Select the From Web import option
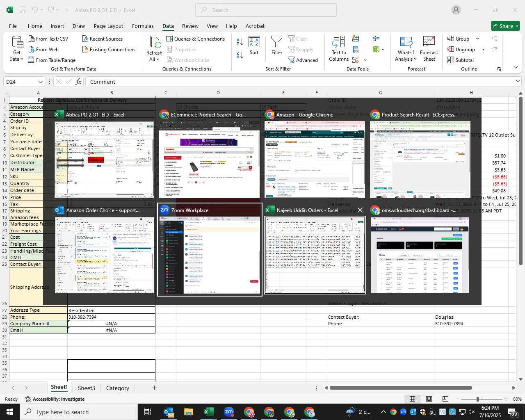 [x=43, y=49]
